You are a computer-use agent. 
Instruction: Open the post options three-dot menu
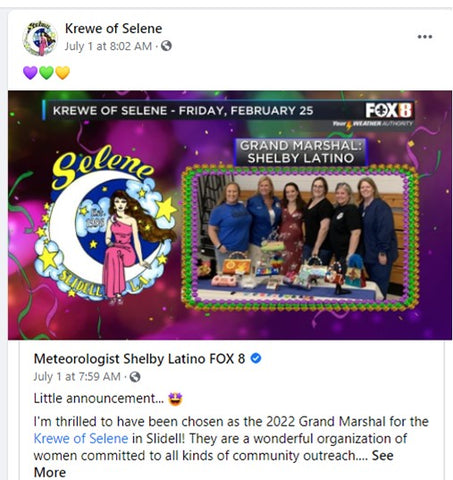point(425,37)
